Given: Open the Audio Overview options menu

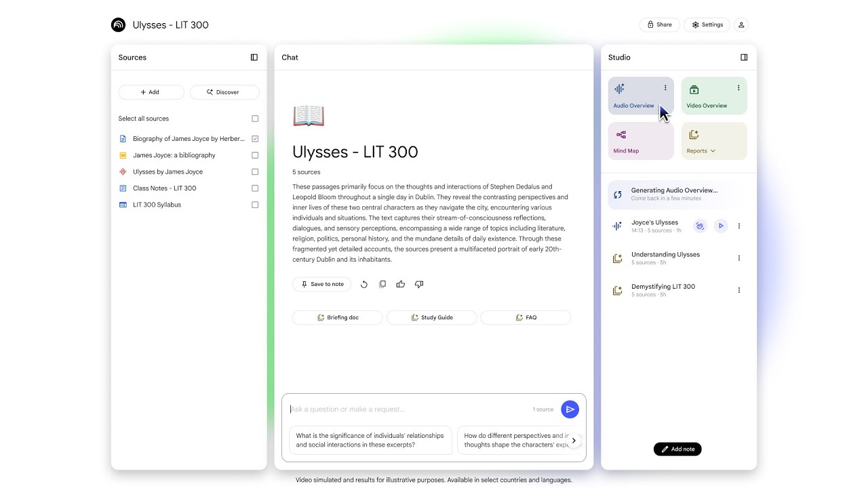Looking at the screenshot, I should (x=665, y=87).
